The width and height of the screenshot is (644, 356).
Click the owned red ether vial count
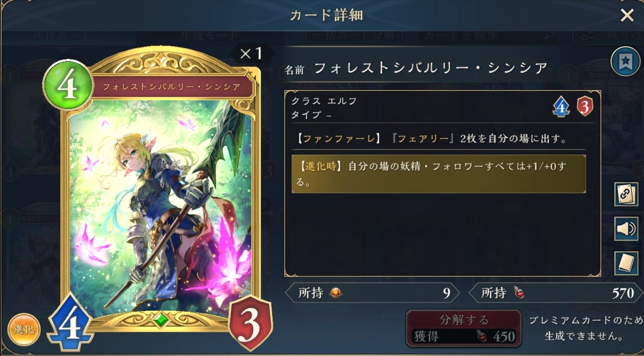point(556,293)
